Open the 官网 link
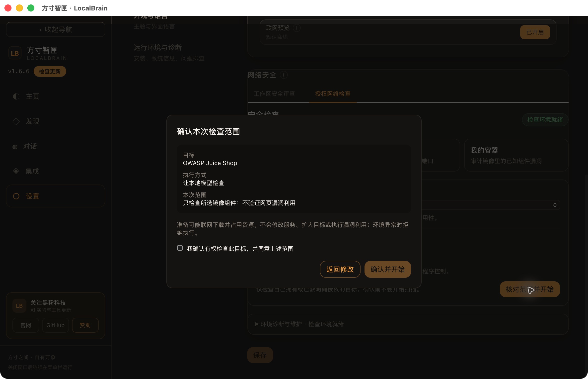The width and height of the screenshot is (588, 379). pos(26,325)
